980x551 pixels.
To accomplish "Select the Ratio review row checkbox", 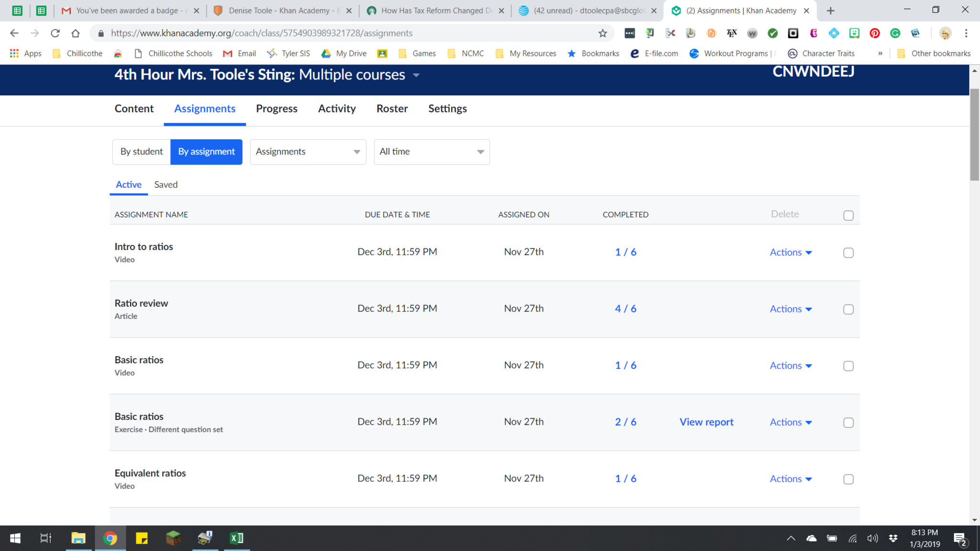I will (x=848, y=309).
